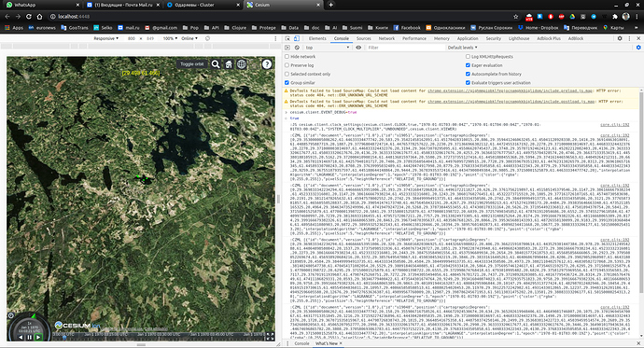Uncheck the Group similar checkbox
This screenshot has width=644, height=348.
pyautogui.click(x=287, y=82)
